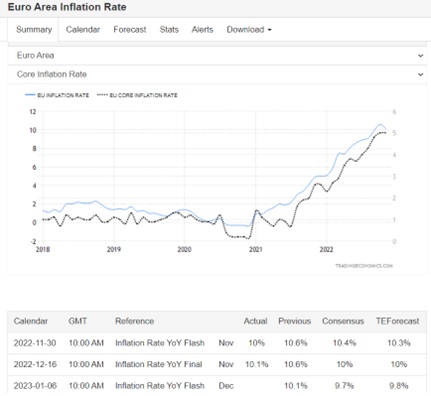The width and height of the screenshot is (431, 396).
Task: Click the 2019 x-axis label
Action: [114, 249]
